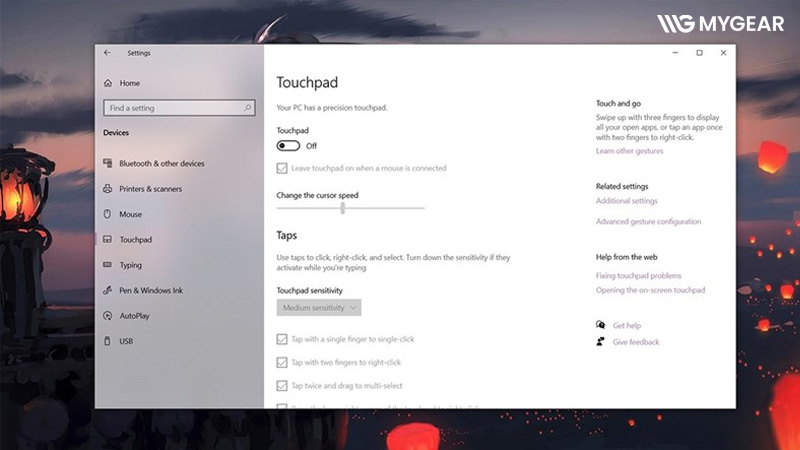The height and width of the screenshot is (450, 800).
Task: Click the back arrow in Settings header
Action: 107,53
